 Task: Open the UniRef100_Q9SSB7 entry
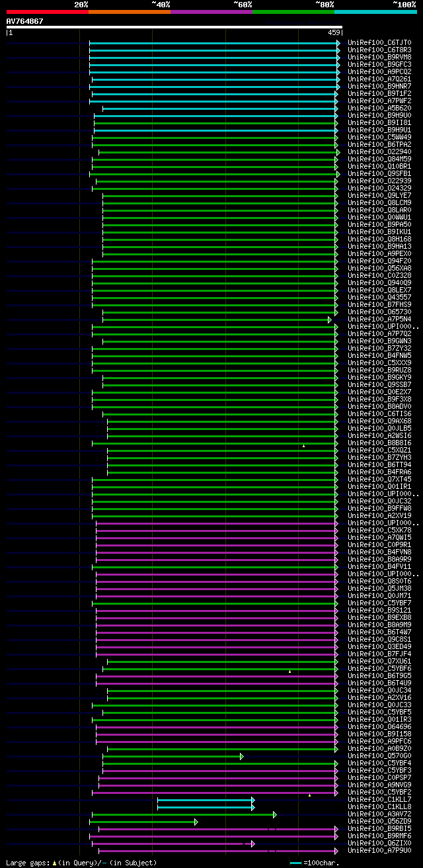(379, 385)
